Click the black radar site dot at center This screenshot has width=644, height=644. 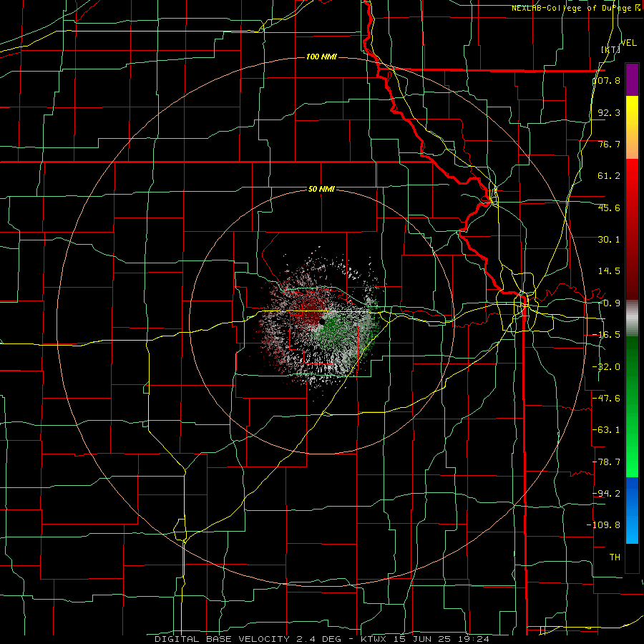tap(321, 323)
